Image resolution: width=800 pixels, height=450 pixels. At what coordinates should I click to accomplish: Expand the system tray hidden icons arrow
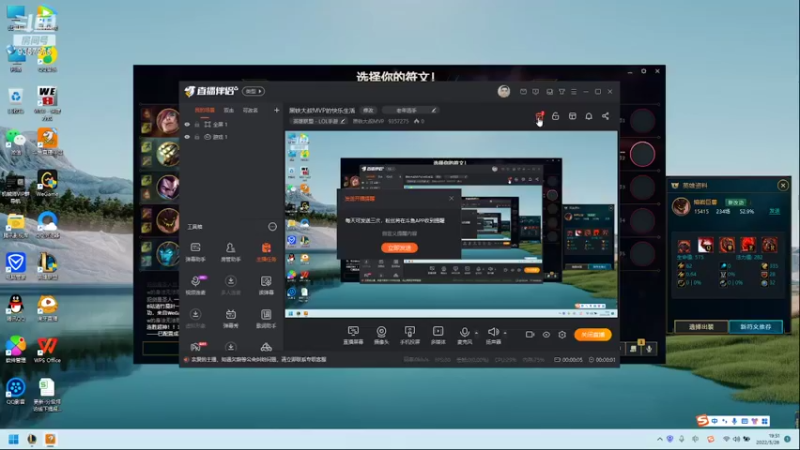click(x=659, y=439)
